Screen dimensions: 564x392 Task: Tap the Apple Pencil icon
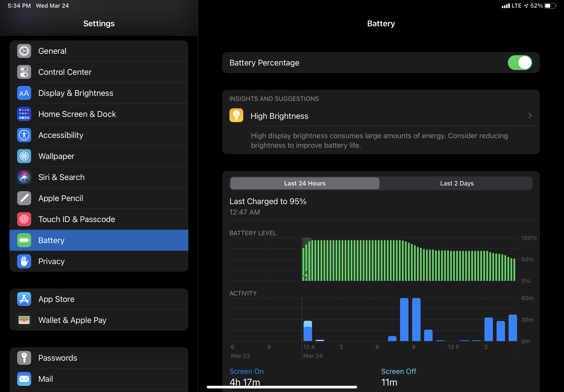(x=24, y=198)
